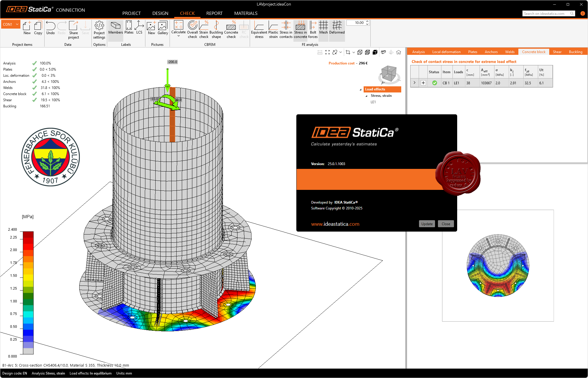The height and width of the screenshot is (378, 588).
Task: Switch to the Welds results tab
Action: coord(510,52)
